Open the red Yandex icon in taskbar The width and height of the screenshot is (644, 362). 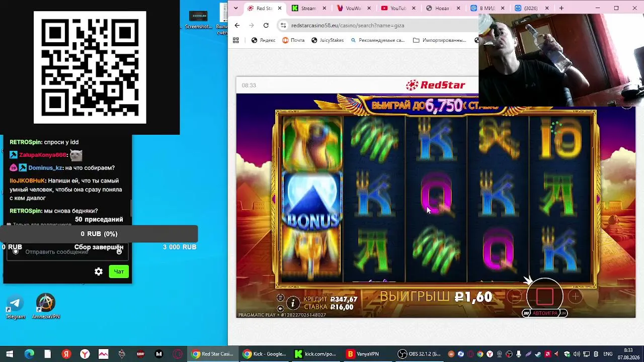point(66,354)
